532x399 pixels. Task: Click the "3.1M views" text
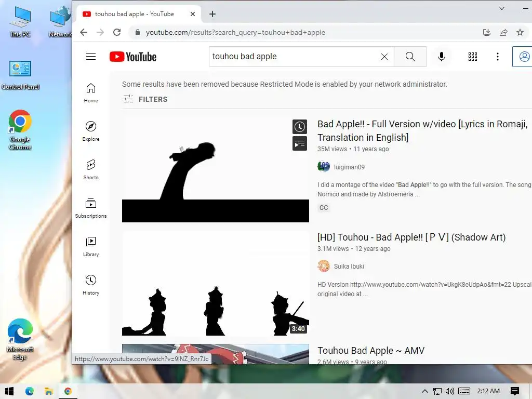[333, 249]
